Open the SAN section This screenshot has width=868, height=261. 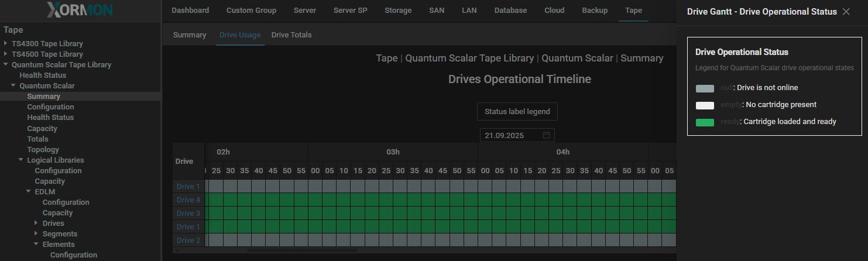(437, 11)
